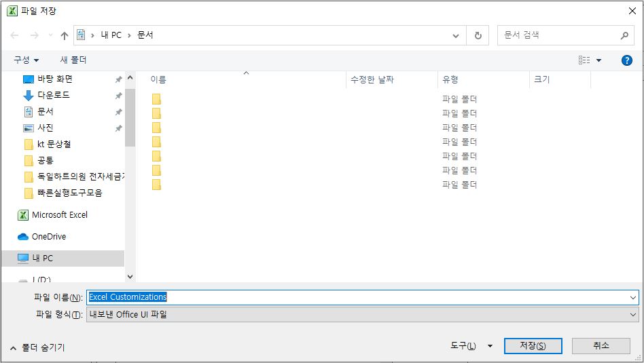The height and width of the screenshot is (363, 644).
Task: Open help with the question mark icon
Action: pos(627,60)
